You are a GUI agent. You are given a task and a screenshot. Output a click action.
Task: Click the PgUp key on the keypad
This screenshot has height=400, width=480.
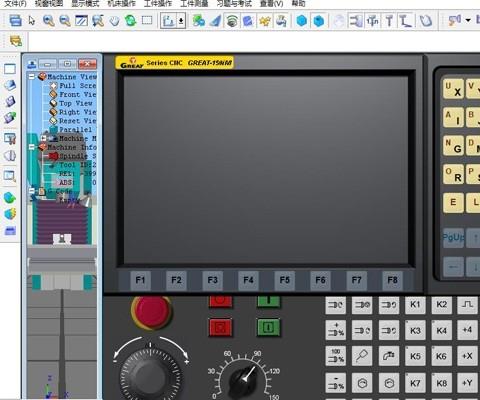tap(454, 238)
